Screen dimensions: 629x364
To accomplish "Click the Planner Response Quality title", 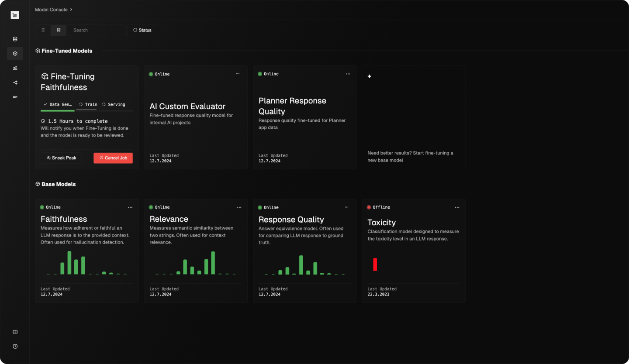I will coord(292,106).
